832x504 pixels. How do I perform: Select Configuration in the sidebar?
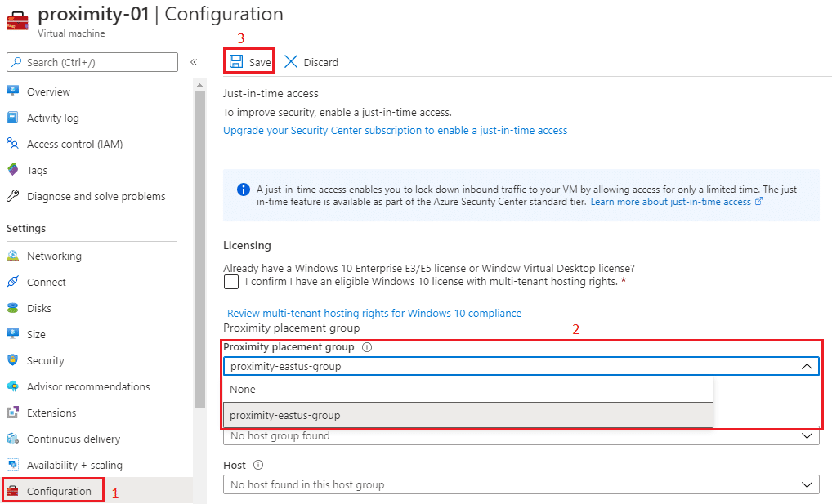[59, 491]
